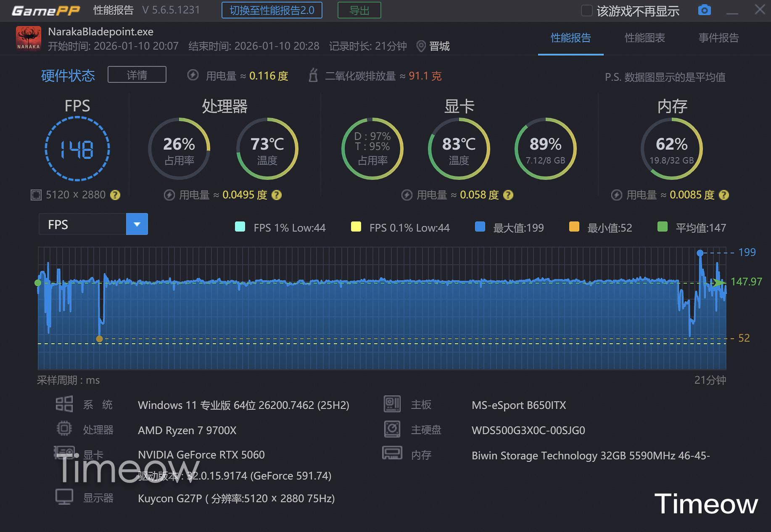This screenshot has height=532, width=771.
Task: Switch to the 性能图表 tab
Action: tap(645, 38)
